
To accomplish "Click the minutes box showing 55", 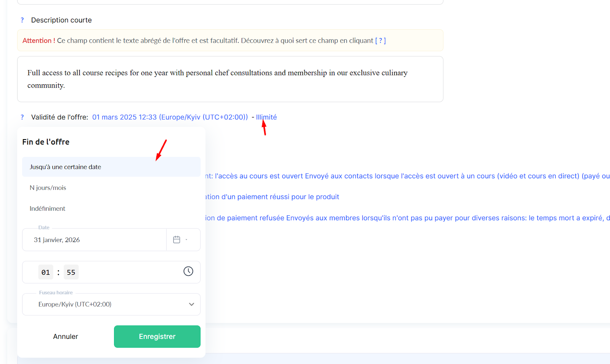I will [71, 273].
